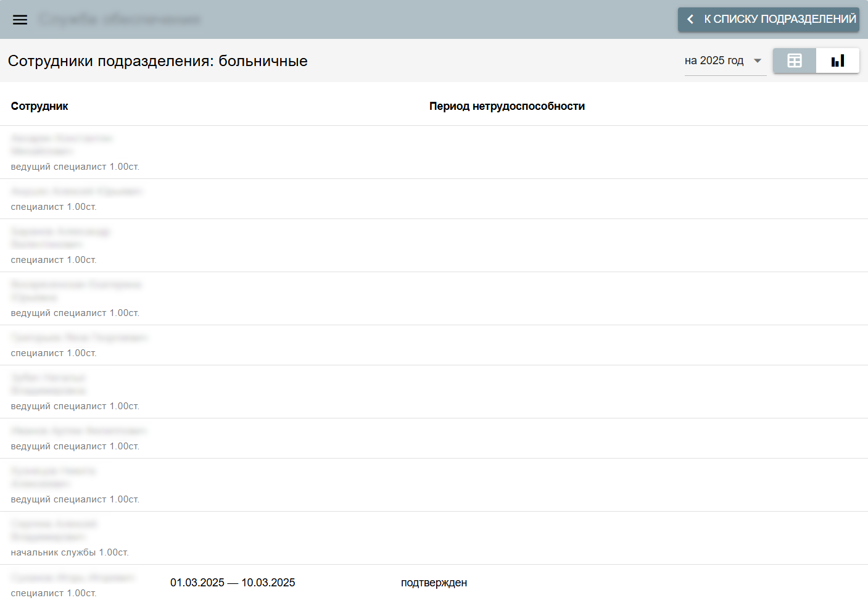The width and height of the screenshot is (868, 603).
Task: Switch to table view mode
Action: point(795,61)
